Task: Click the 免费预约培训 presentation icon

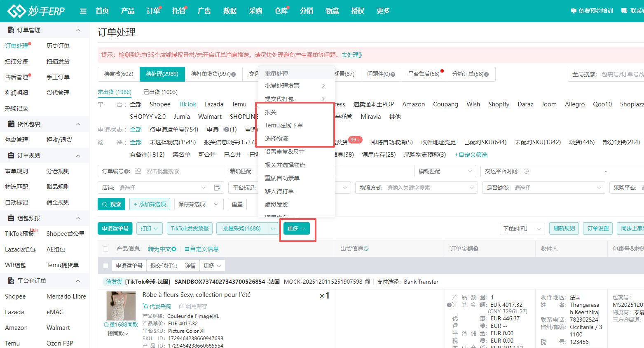Action: [573, 11]
